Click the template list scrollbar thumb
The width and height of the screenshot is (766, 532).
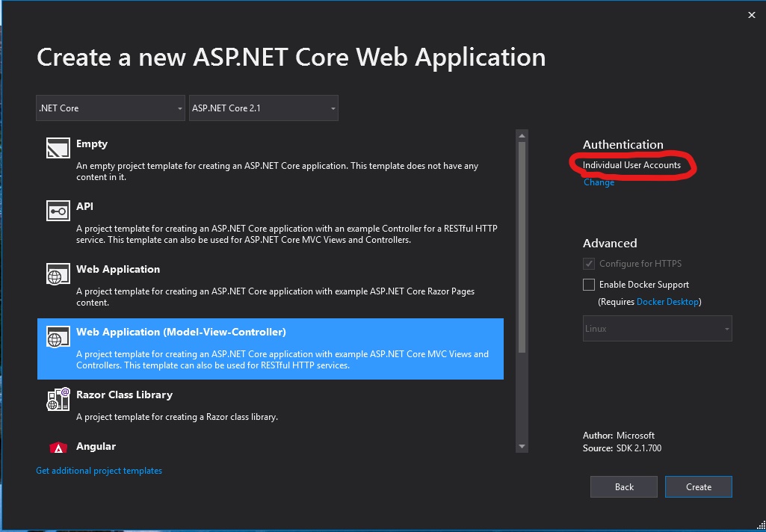[522, 247]
